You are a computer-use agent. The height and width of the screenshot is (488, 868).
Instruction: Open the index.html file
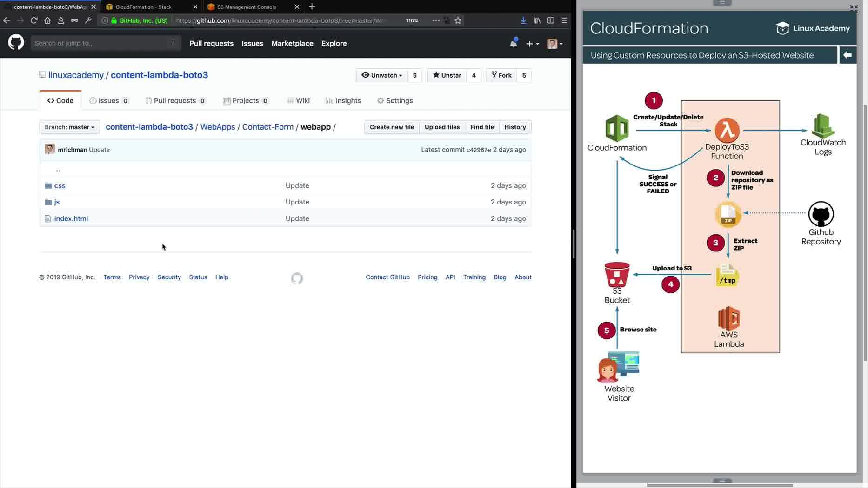(71, 218)
